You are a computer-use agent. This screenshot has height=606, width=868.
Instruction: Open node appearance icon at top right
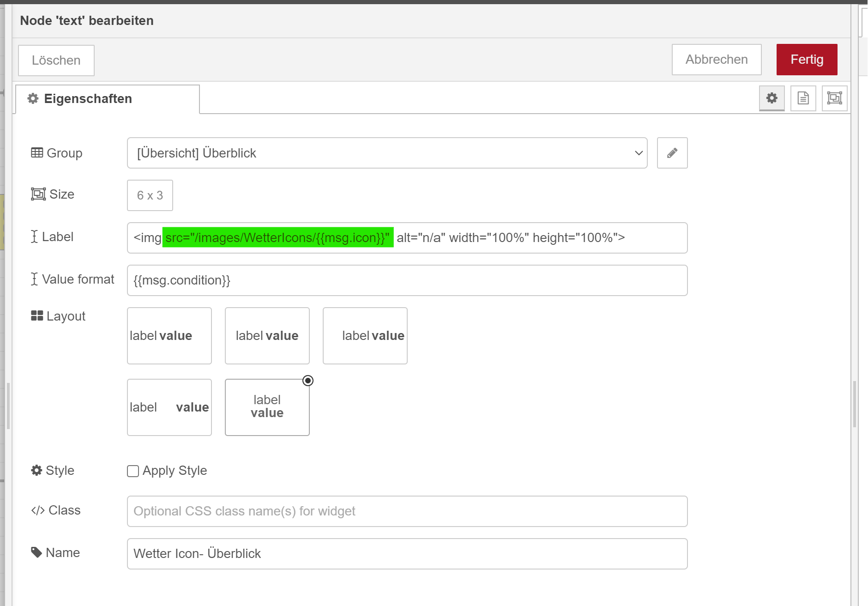[834, 98]
